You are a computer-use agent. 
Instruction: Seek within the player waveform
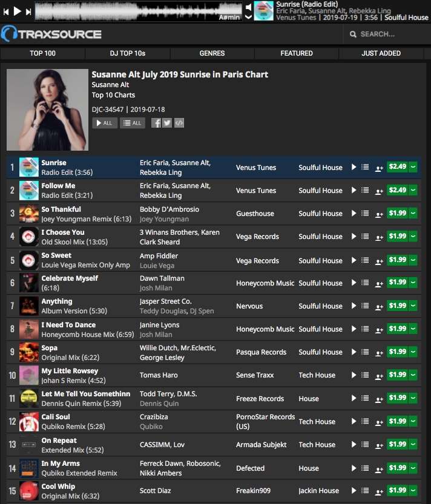pyautogui.click(x=138, y=11)
